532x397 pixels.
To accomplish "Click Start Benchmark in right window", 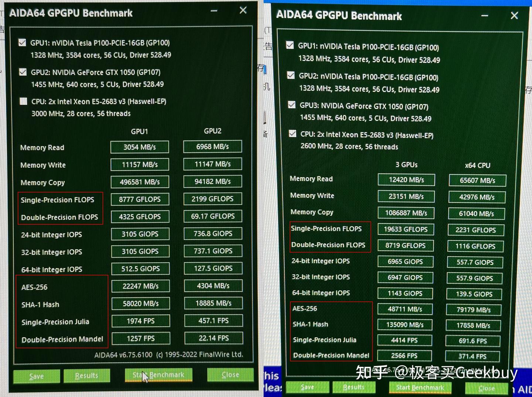I will 420,387.
